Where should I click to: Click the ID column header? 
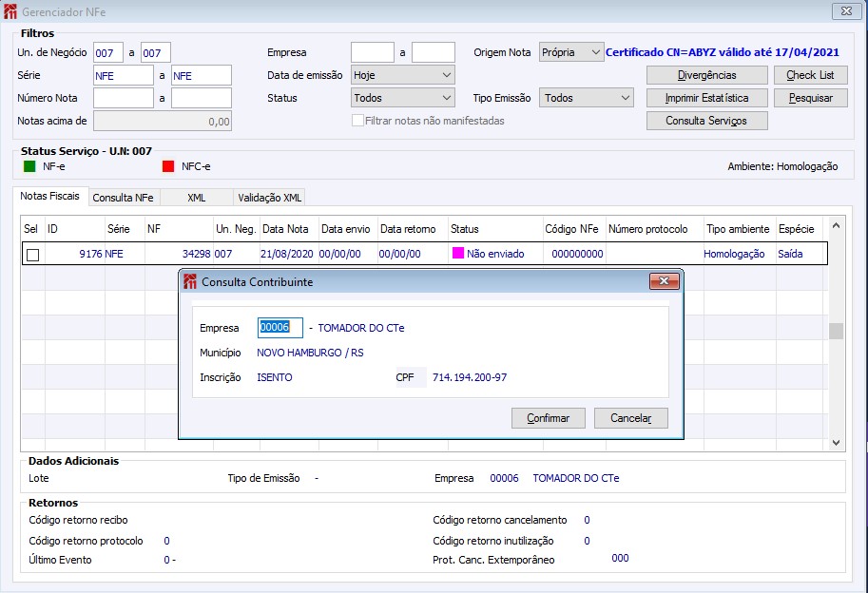pos(75,229)
